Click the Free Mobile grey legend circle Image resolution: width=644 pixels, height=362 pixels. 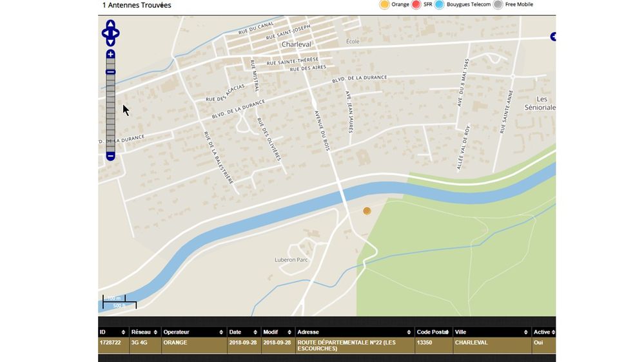(498, 5)
